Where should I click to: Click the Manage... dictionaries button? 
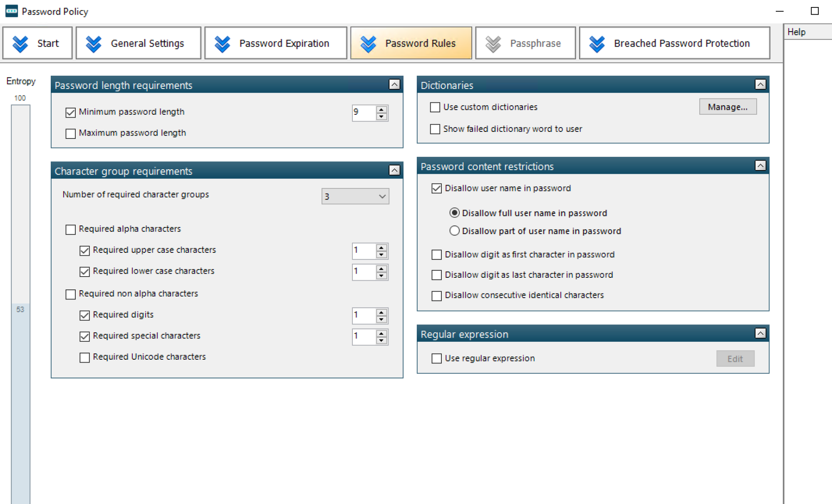tap(728, 107)
